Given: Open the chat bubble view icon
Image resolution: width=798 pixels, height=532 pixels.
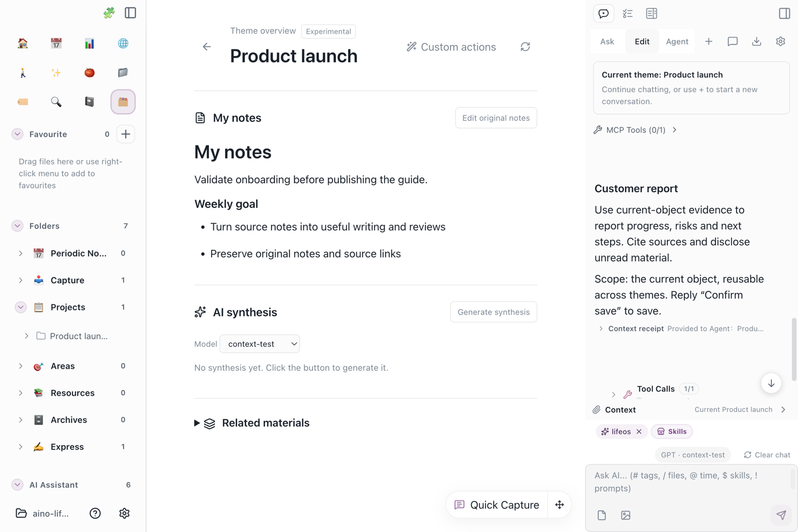Looking at the screenshot, I should 603,13.
